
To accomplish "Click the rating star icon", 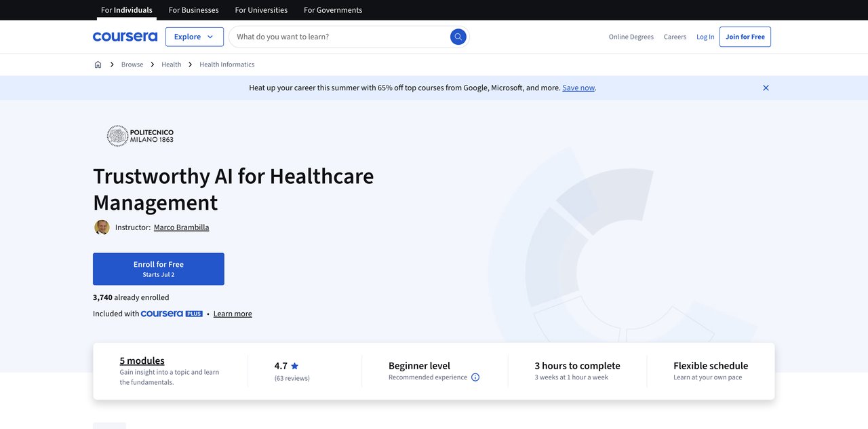I will point(294,366).
